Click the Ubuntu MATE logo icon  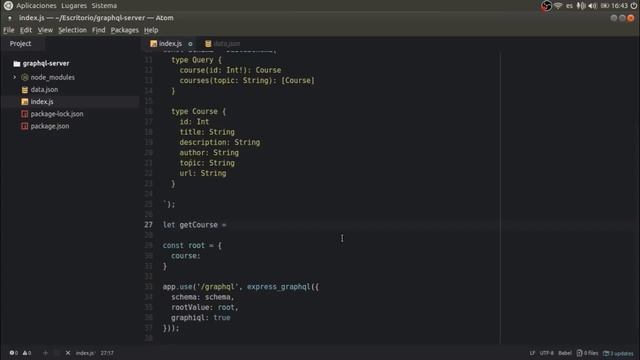coord(8,6)
